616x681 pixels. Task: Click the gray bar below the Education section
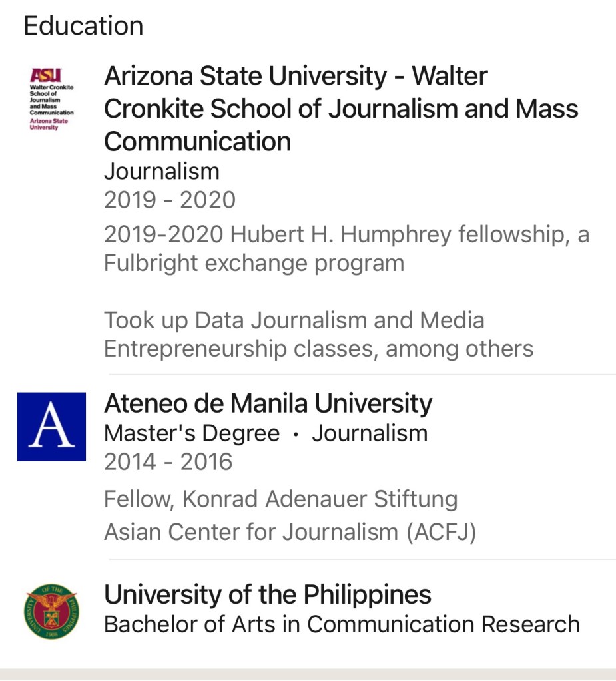[x=308, y=674]
